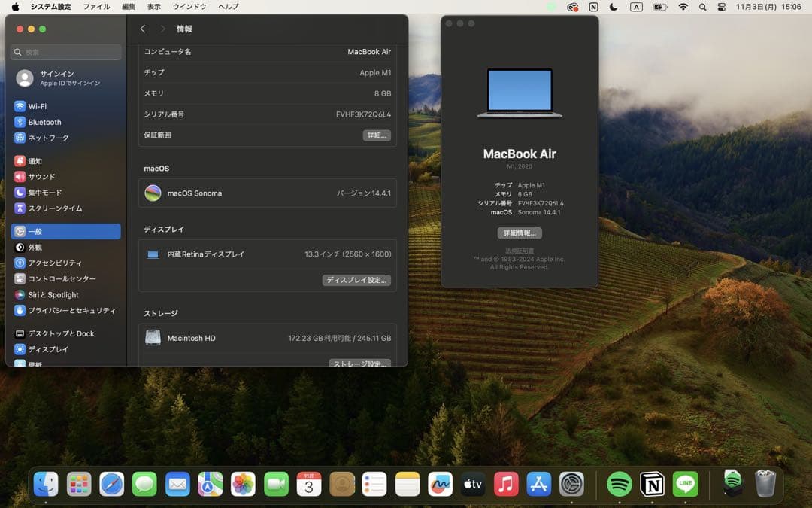This screenshot has height=508, width=812.
Task: Open ディスプレイ設定 for the Retina display
Action: point(356,280)
